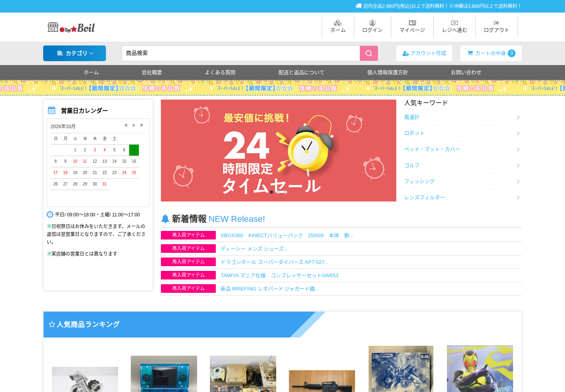Click the フィッシング keyword text
The width and height of the screenshot is (565, 392).
(x=419, y=181)
